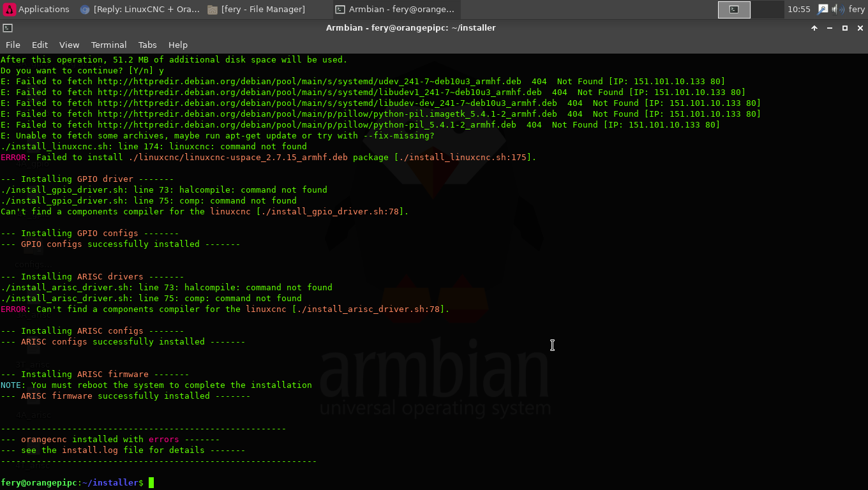Maximize the Armbian terminal window
Image resolution: width=868 pixels, height=490 pixels.
pyautogui.click(x=845, y=28)
